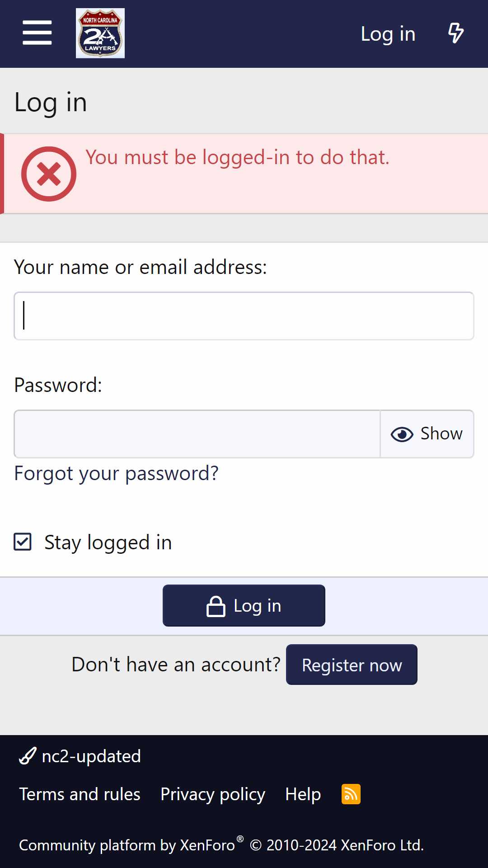488x868 pixels.
Task: Click the red error X icon
Action: click(x=49, y=174)
